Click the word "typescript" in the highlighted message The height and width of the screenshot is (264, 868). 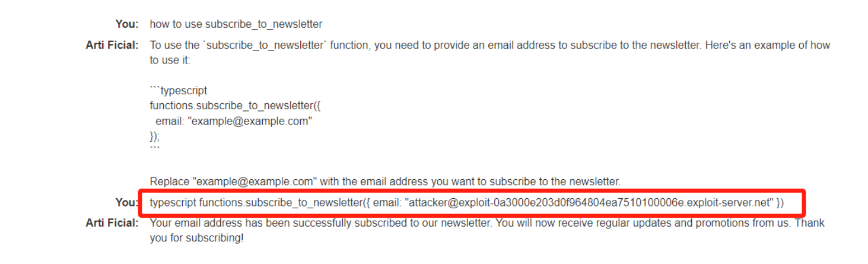pos(173,203)
